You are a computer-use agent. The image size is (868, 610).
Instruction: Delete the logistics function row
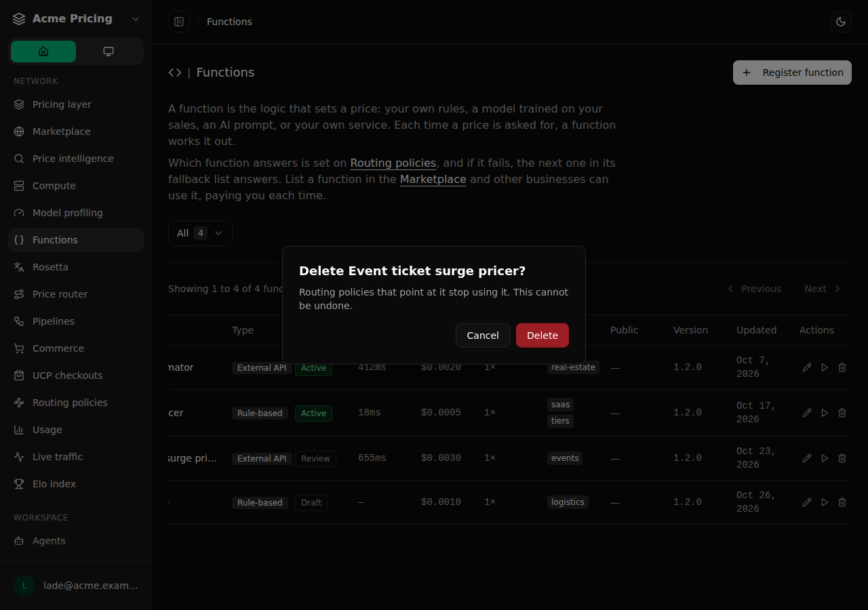pyautogui.click(x=842, y=502)
